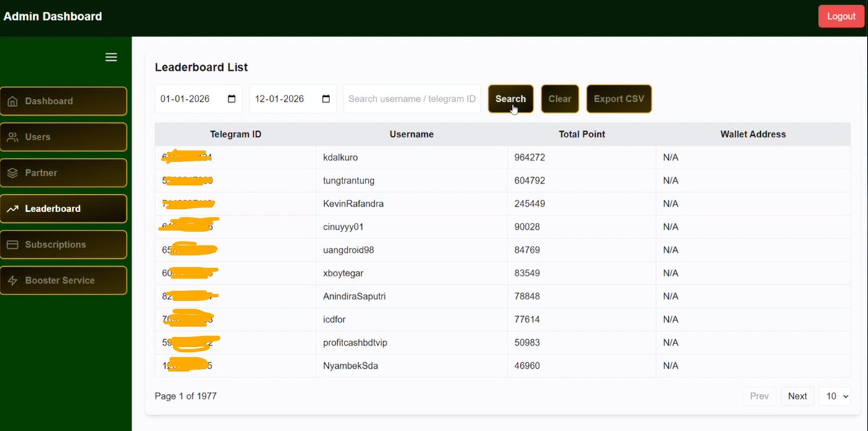This screenshot has height=431, width=868.
Task: Click the Admin Dashboard title
Action: [53, 17]
